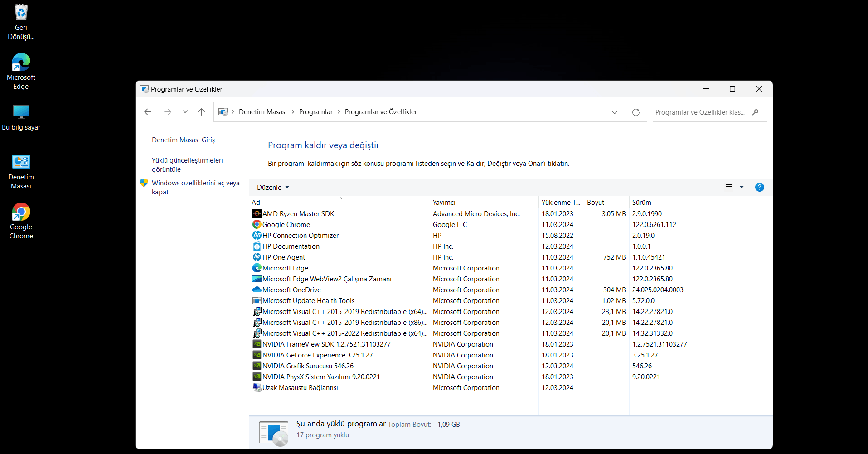This screenshot has height=454, width=868.
Task: Open the Düzenle dropdown menu
Action: [x=273, y=187]
